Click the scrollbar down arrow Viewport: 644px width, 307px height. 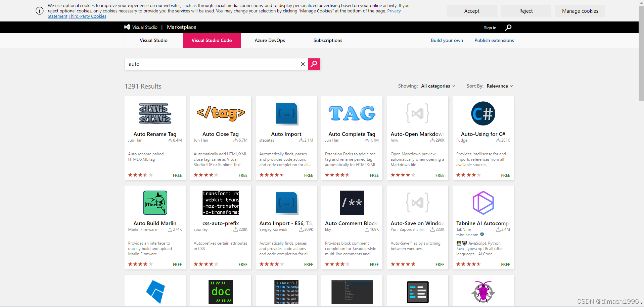[641, 303]
